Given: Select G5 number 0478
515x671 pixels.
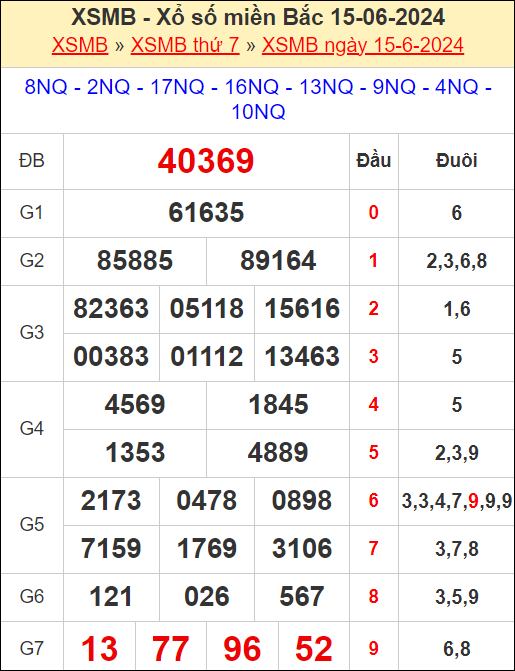Looking at the screenshot, I should coord(207,500).
